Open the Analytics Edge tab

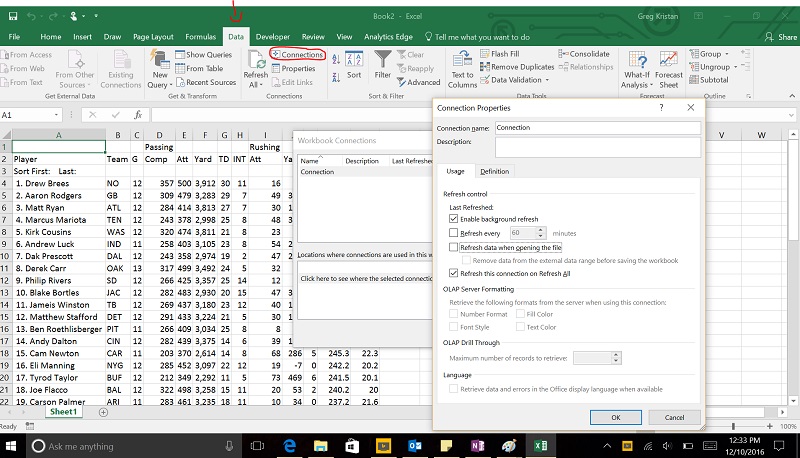[388, 37]
